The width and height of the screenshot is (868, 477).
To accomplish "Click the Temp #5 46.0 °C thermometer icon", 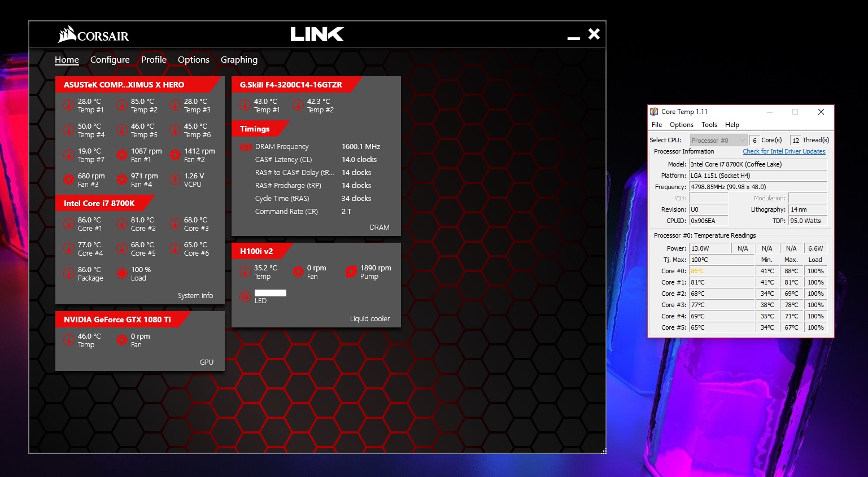I will [x=122, y=130].
